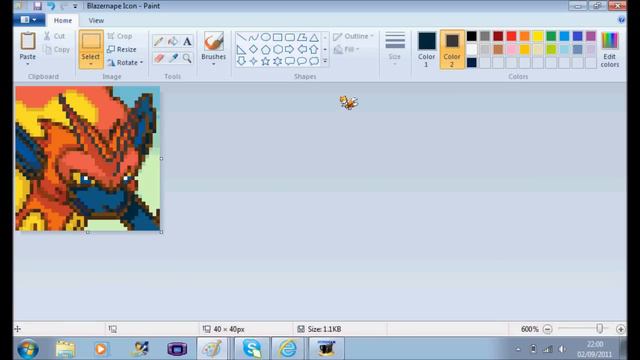The height and width of the screenshot is (360, 640).
Task: Open the Paste dropdown arrow
Action: [x=28, y=64]
